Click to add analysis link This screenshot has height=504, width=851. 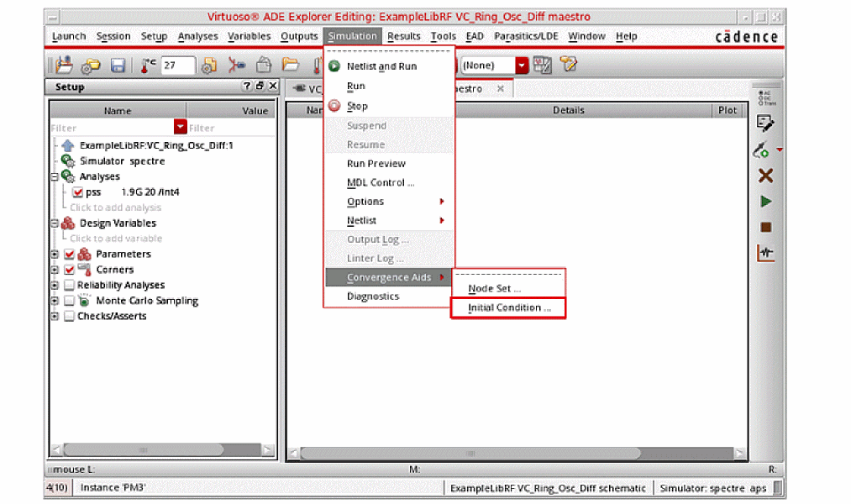click(x=116, y=207)
